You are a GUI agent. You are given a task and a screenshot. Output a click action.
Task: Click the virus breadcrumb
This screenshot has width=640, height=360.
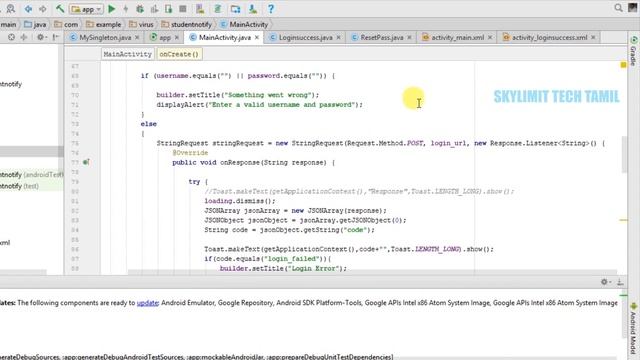point(141,24)
